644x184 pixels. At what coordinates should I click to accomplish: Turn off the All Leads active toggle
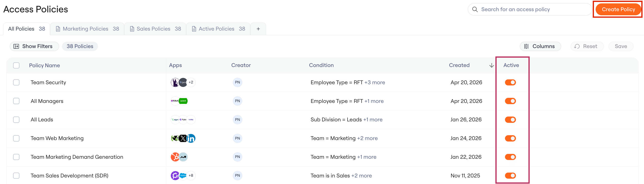point(510,120)
